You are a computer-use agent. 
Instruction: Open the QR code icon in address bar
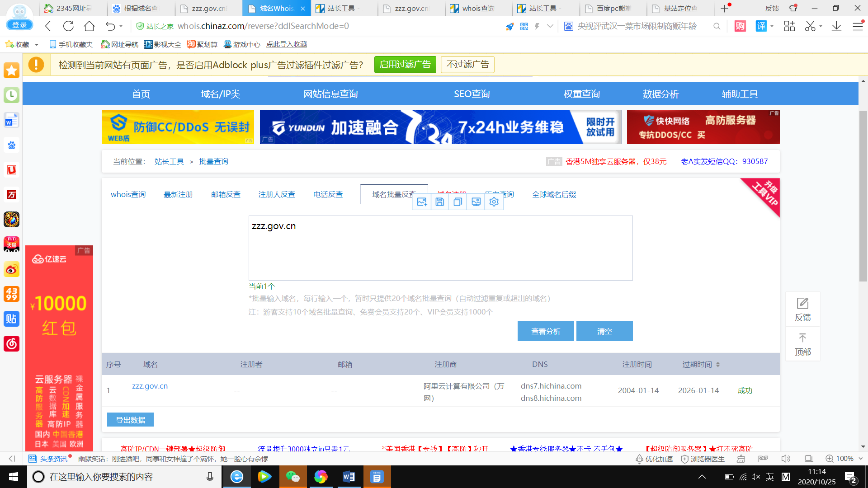[524, 27]
